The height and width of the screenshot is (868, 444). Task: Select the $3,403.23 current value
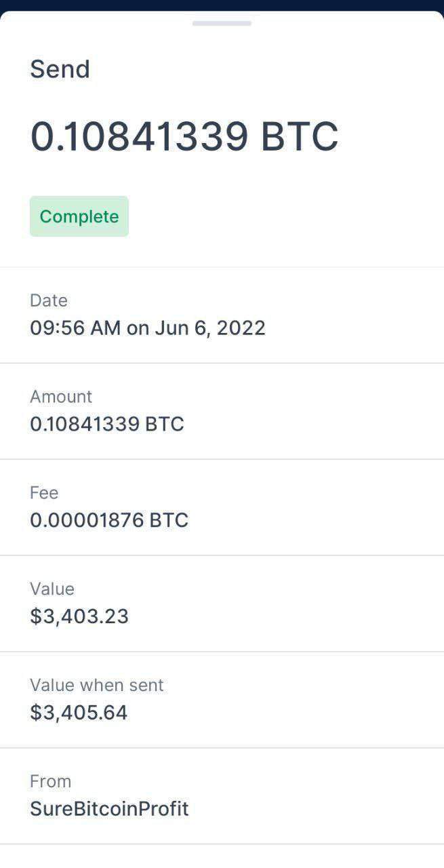tap(79, 617)
